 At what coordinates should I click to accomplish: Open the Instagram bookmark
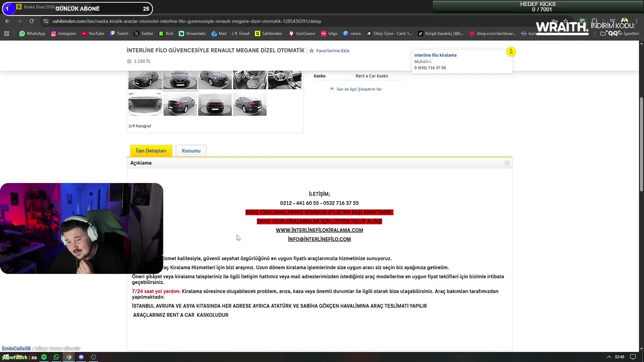click(x=63, y=34)
